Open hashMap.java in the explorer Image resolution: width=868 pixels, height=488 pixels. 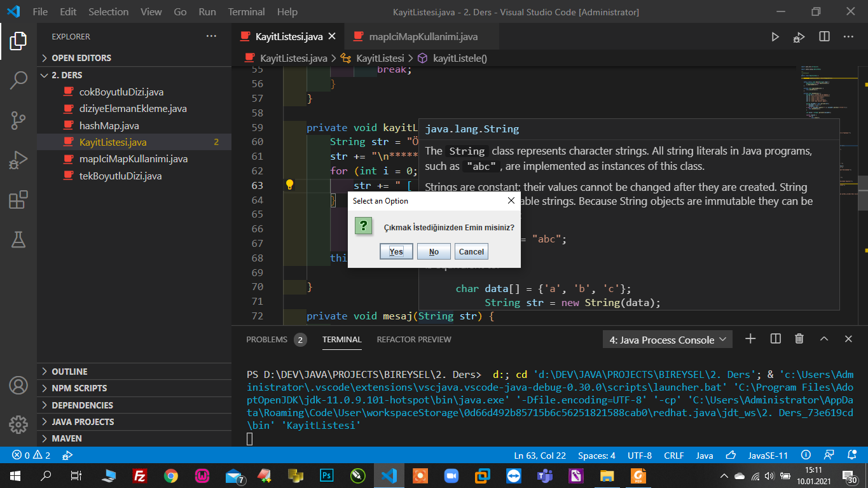click(109, 125)
